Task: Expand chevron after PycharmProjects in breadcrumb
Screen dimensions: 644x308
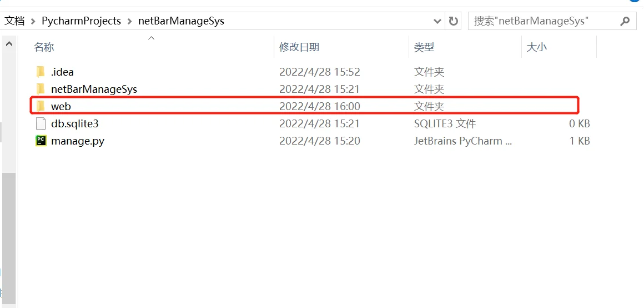Action: pyautogui.click(x=129, y=21)
